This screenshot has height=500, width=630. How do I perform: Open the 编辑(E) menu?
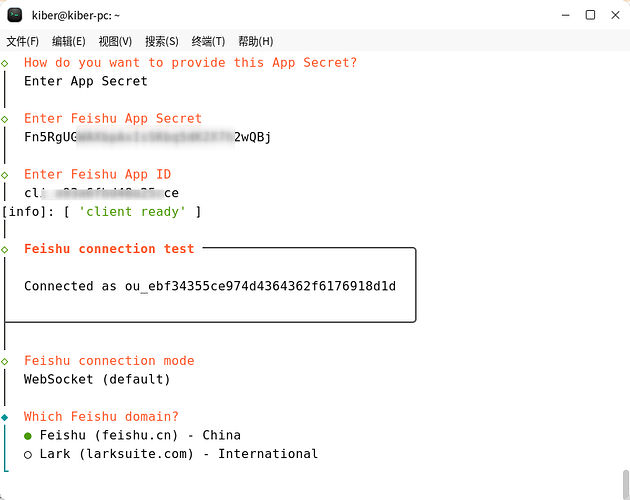68,41
